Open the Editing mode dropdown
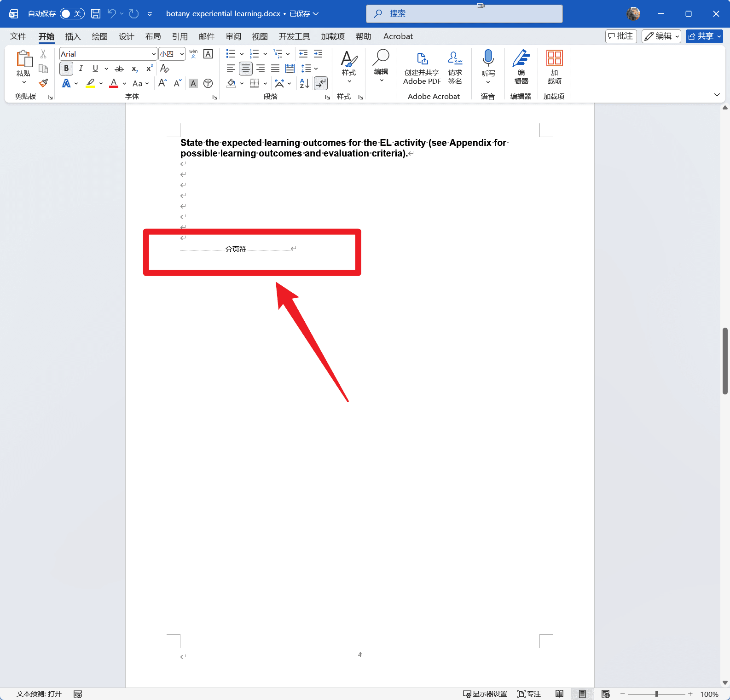The height and width of the screenshot is (700, 730). 661,36
